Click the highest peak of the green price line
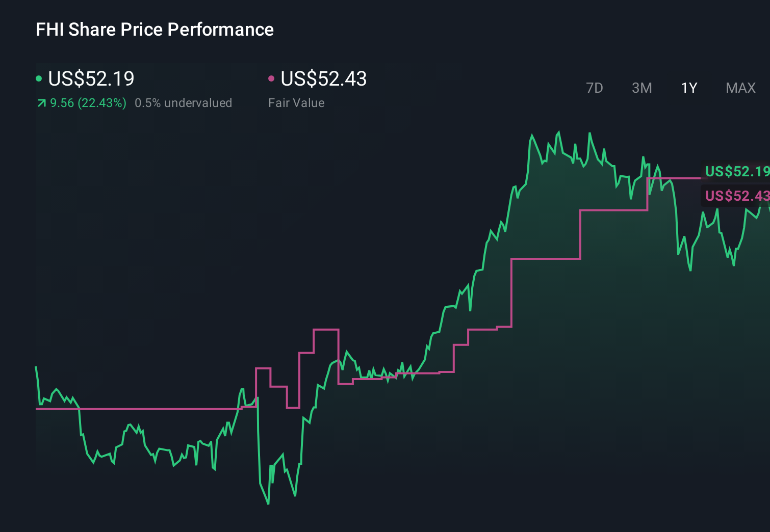770x532 pixels. (558, 131)
